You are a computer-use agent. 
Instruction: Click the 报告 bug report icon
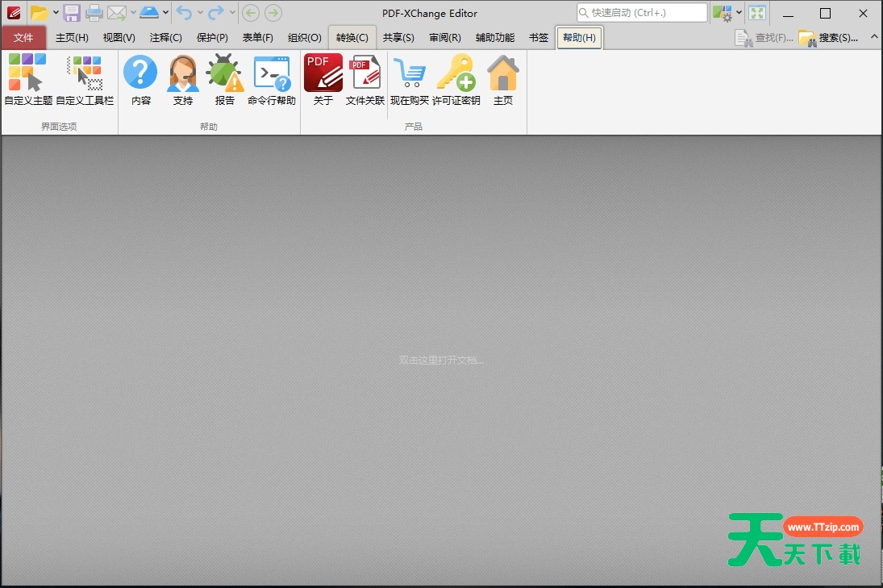[225, 80]
